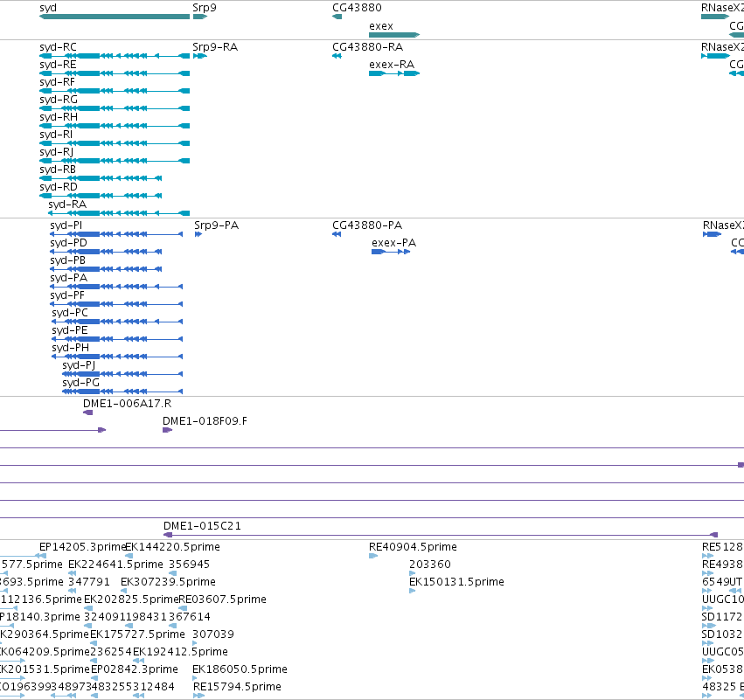The height and width of the screenshot is (700, 744).
Task: Click the DME1-018F09.F clone label
Action: tap(205, 421)
